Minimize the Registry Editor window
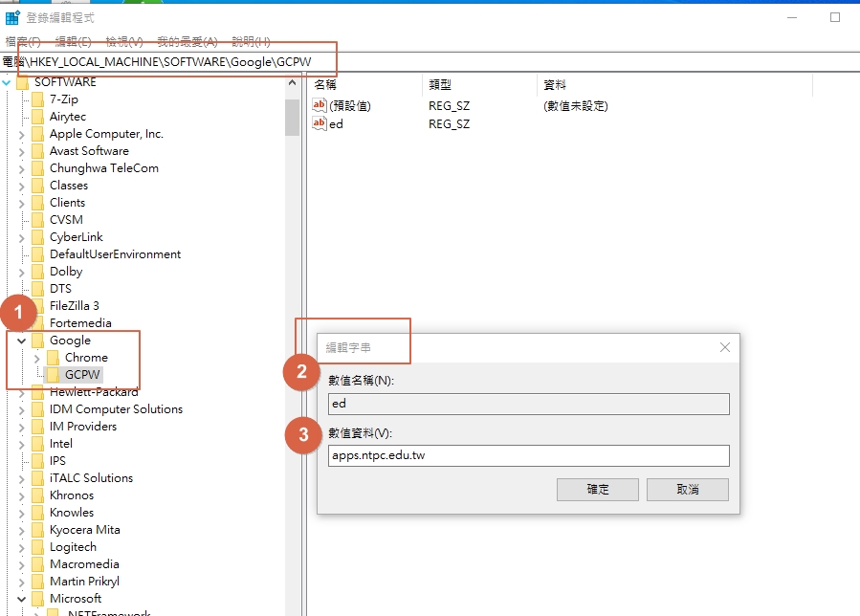This screenshot has height=616, width=860. [x=792, y=17]
